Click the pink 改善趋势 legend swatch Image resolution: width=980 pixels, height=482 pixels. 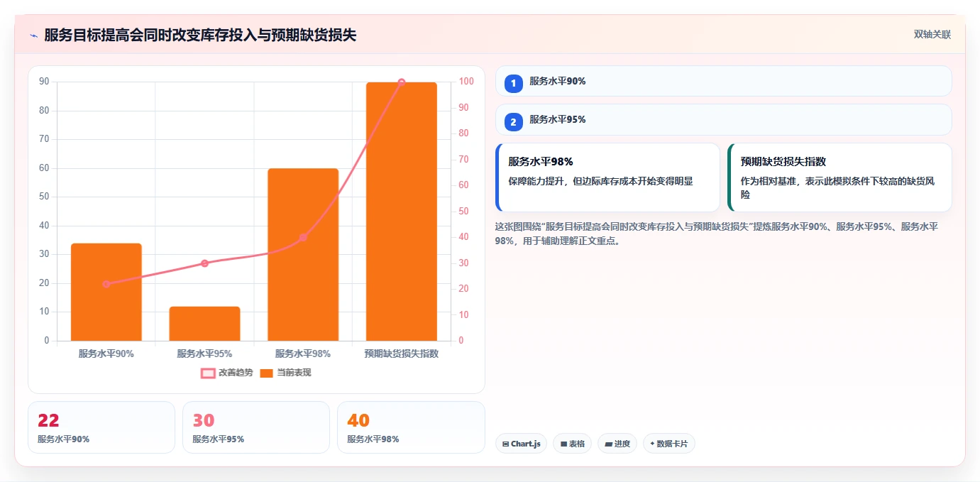208,373
